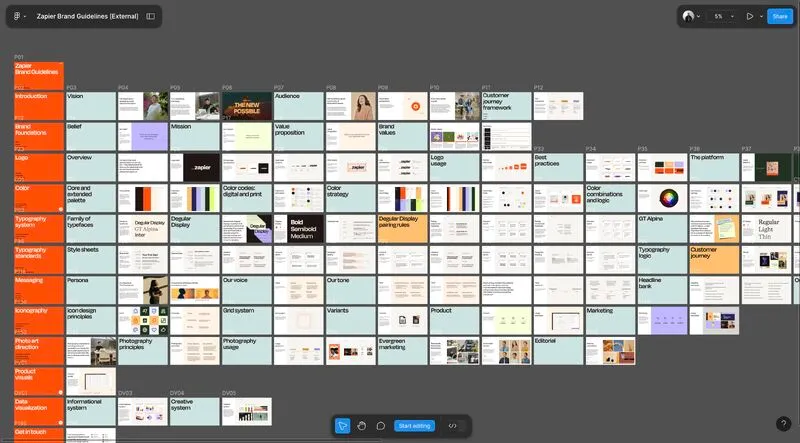Select the Photography principles frame

point(143,351)
